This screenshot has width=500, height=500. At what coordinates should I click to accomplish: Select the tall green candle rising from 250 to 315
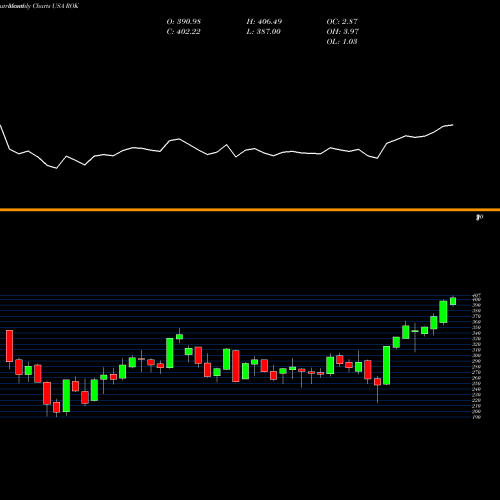click(387, 365)
